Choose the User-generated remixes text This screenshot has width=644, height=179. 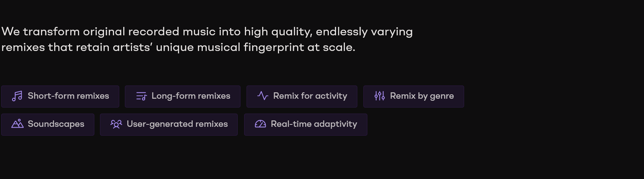[x=177, y=124]
